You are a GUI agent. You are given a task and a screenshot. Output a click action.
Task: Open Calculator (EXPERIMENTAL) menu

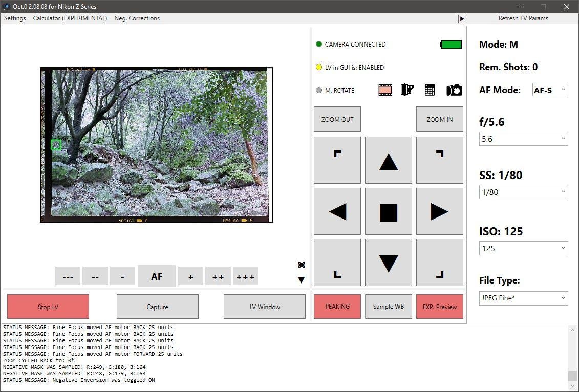70,18
